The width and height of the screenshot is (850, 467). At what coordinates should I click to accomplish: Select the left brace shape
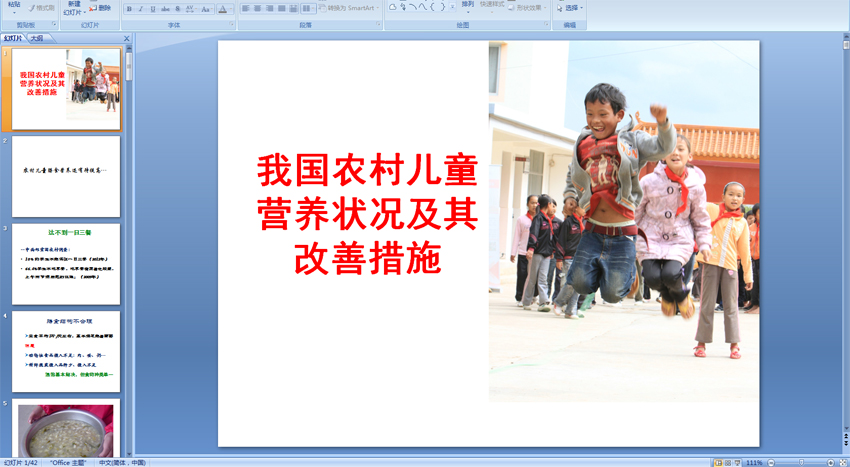pyautogui.click(x=433, y=7)
